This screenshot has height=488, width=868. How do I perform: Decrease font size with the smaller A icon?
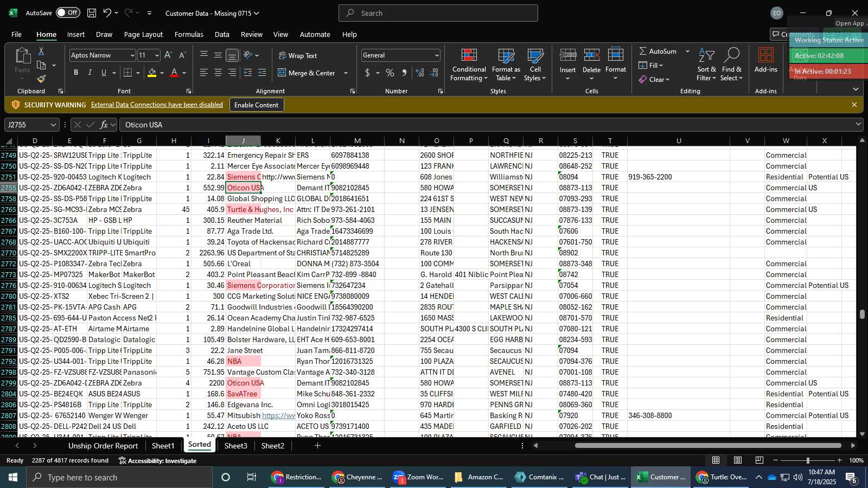tap(182, 55)
